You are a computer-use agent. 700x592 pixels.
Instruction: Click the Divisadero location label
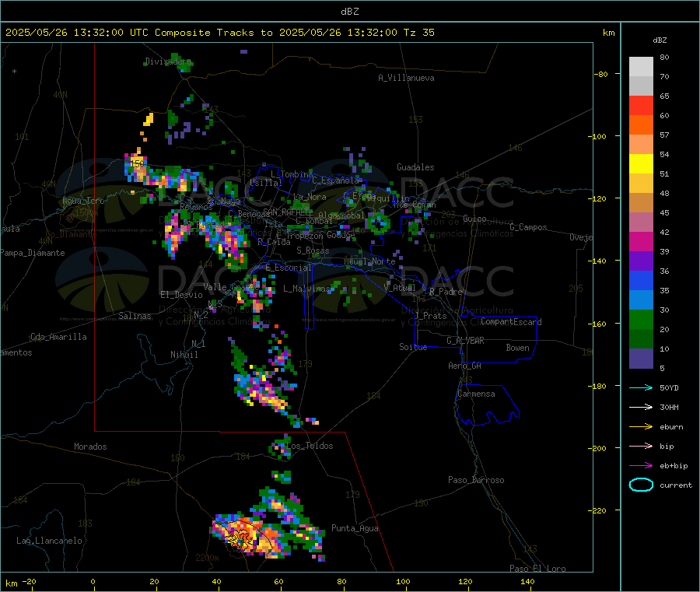(x=168, y=61)
